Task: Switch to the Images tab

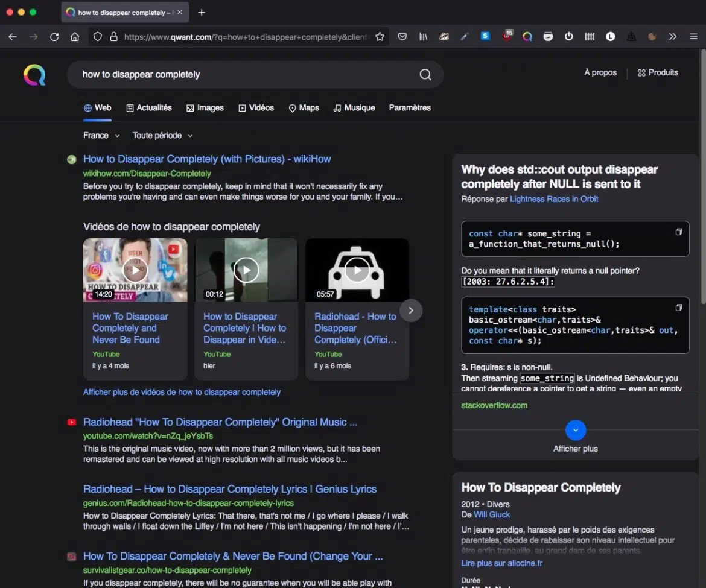Action: [x=205, y=108]
